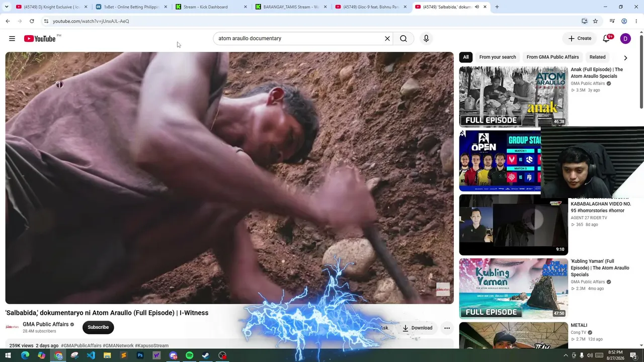Open the Windows Start menu
Image resolution: width=644 pixels, height=362 pixels.
(8, 355)
